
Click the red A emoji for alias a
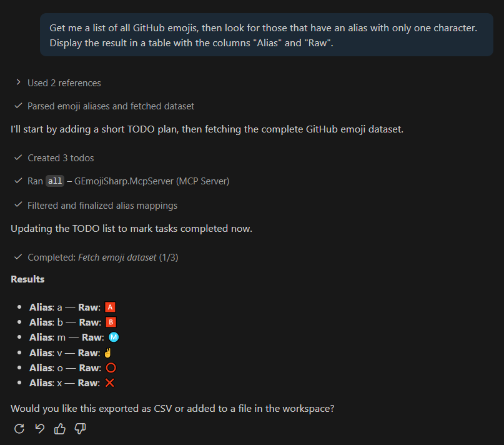[x=110, y=307]
